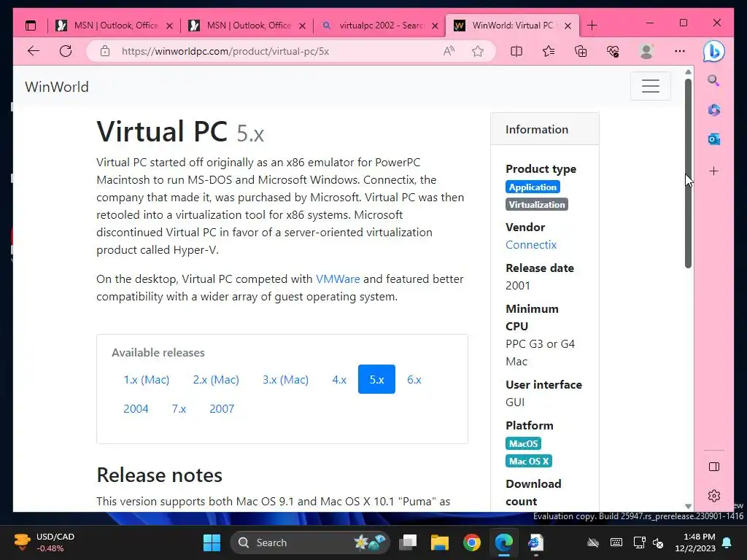Reload the page with refresh icon
Image resolution: width=747 pixels, height=560 pixels.
(66, 51)
